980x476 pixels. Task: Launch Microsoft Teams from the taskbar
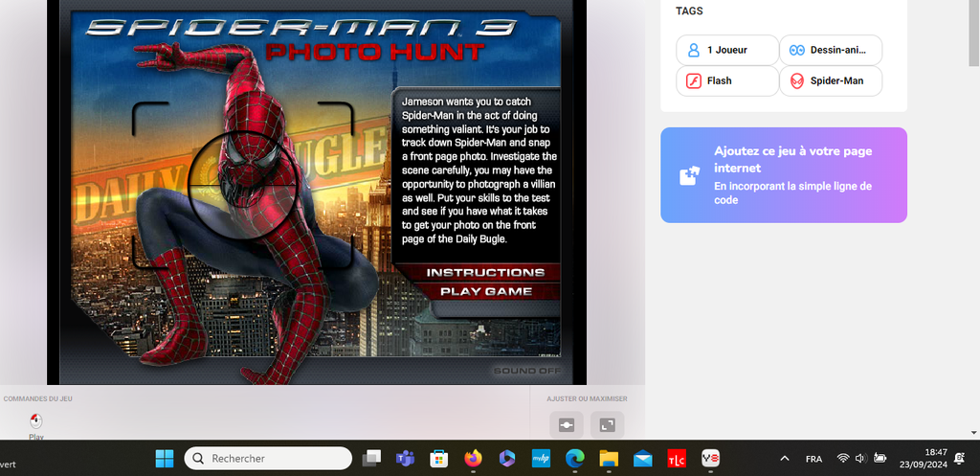[x=405, y=459]
